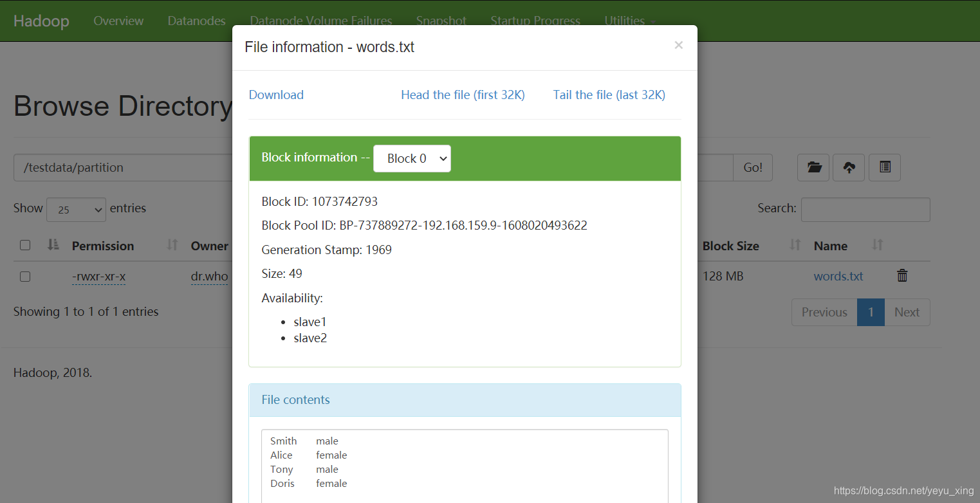Open Head the file (first 32K)
Screen dimensions: 980x503
(x=463, y=95)
